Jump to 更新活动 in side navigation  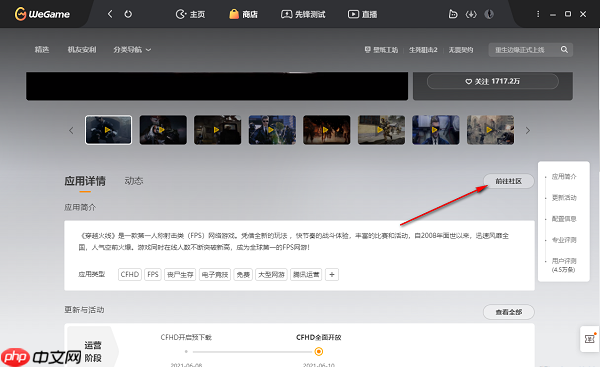click(x=564, y=197)
